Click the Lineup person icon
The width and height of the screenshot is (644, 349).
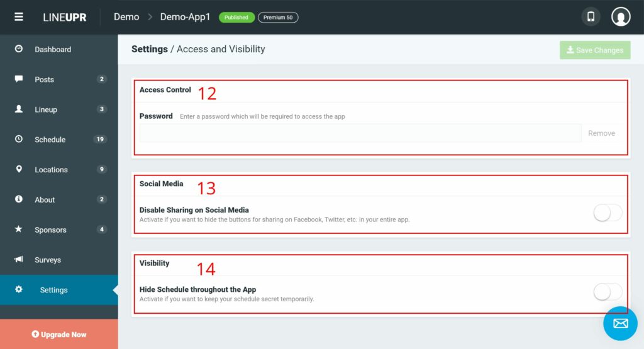18,109
